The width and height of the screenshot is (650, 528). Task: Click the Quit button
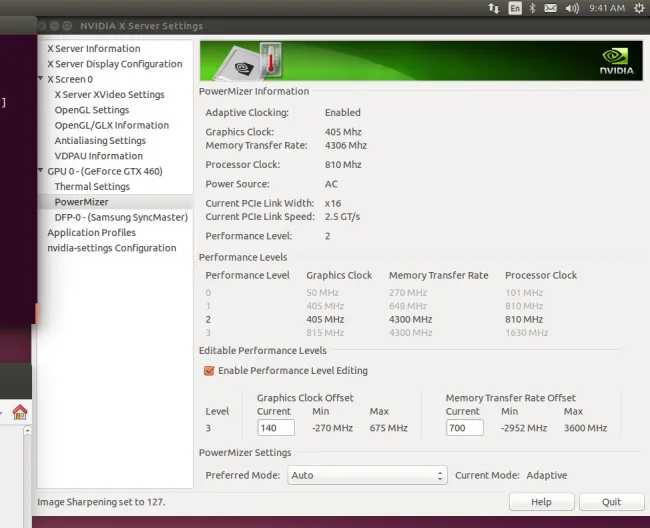[611, 502]
